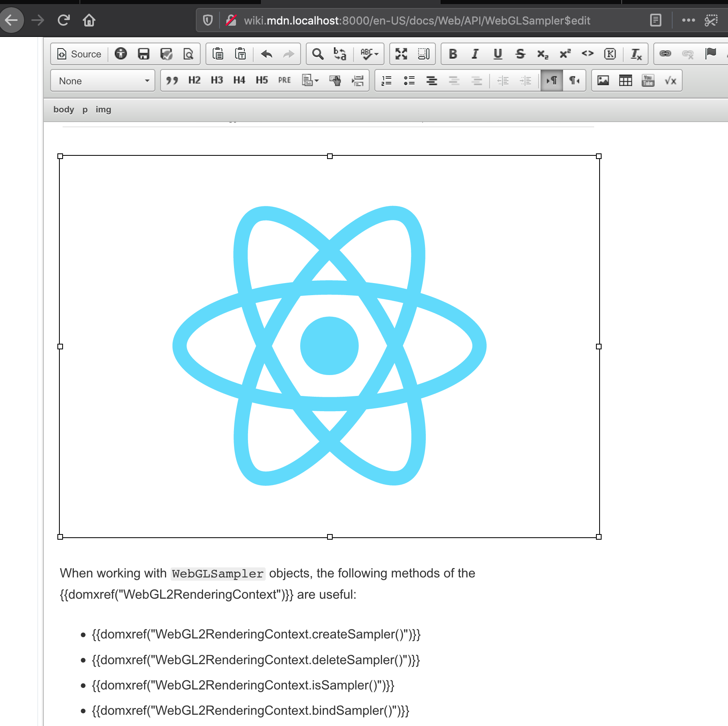Apply H4 heading format
The width and height of the screenshot is (728, 726).
(x=240, y=81)
